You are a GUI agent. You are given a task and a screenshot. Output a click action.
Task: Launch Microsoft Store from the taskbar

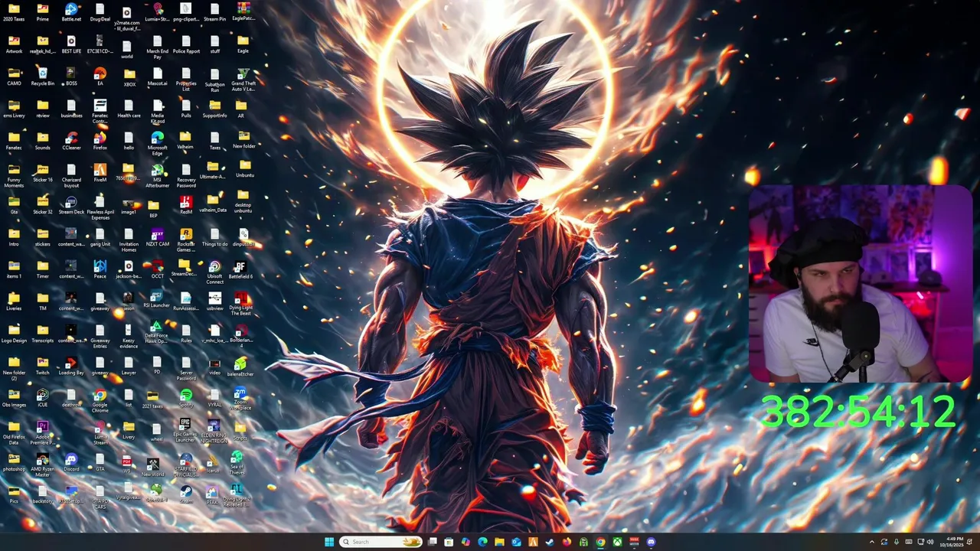click(449, 542)
